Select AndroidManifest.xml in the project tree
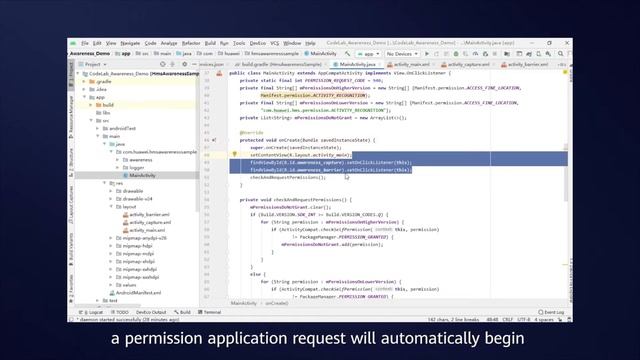 point(137,293)
